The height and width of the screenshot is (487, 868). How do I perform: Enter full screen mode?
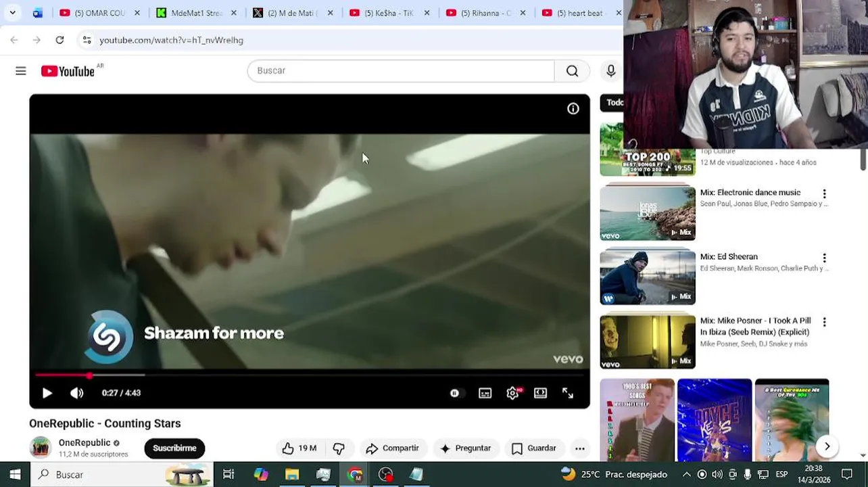[x=568, y=393]
